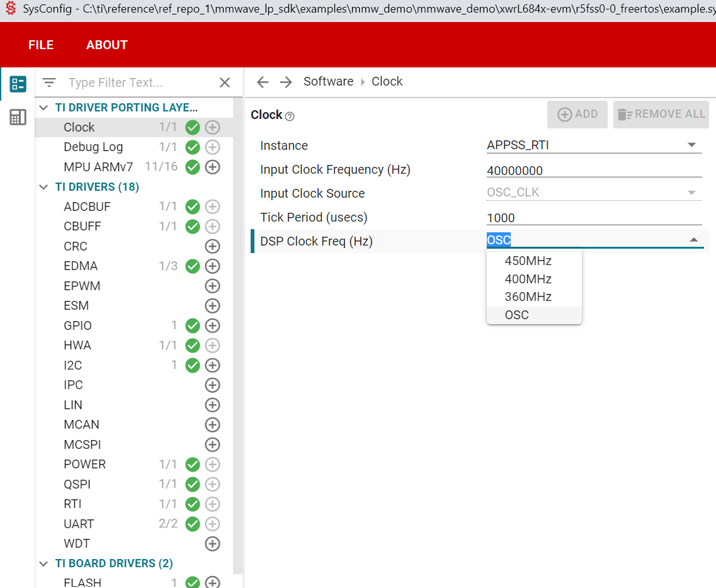Image resolution: width=716 pixels, height=588 pixels.
Task: Open the FILE menu
Action: coord(41,45)
